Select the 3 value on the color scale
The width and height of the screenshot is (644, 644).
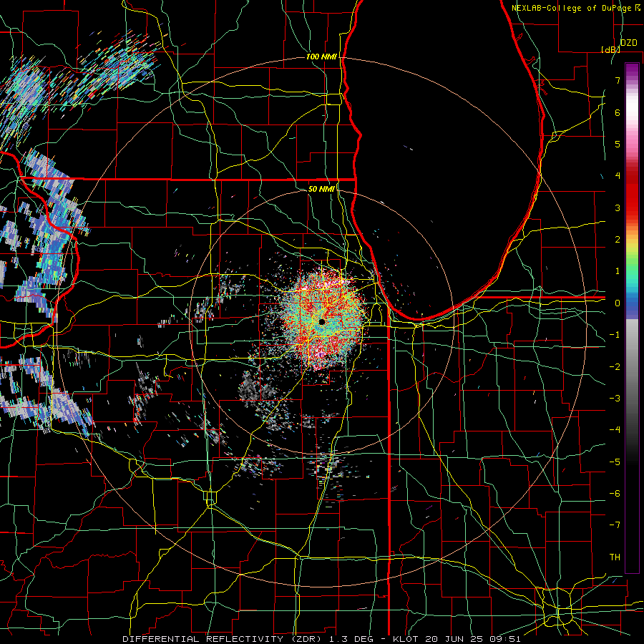[618, 208]
